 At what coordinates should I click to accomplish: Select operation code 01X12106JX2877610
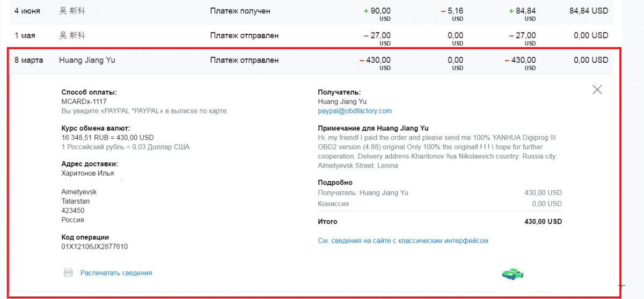[x=94, y=246]
